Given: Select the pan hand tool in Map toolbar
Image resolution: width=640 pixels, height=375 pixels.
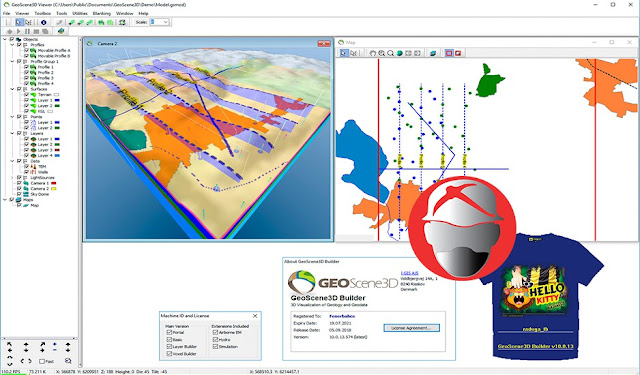Looking at the screenshot, I should [373, 53].
